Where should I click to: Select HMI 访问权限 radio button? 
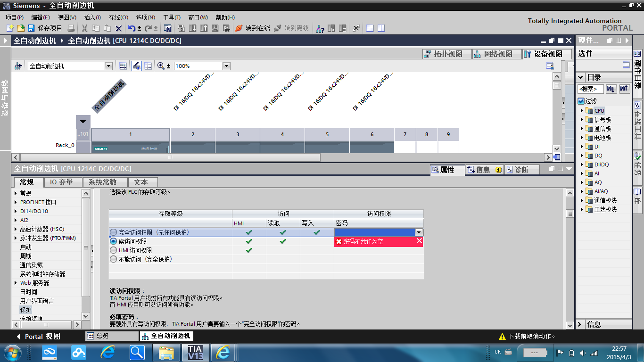[113, 250]
